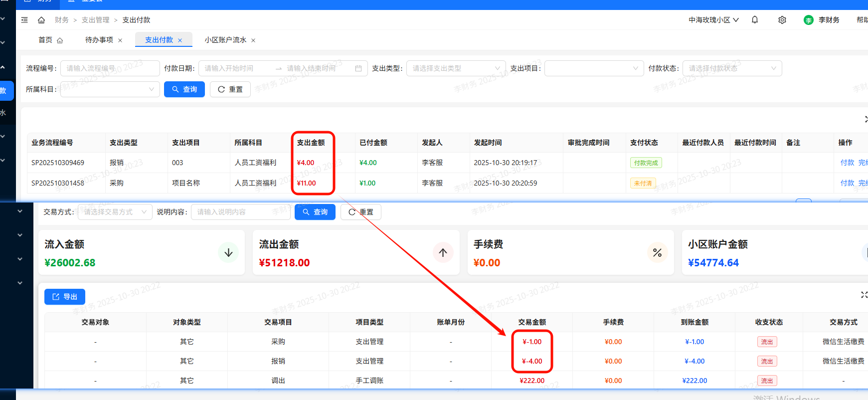
Task: Close the 待办事项 tab
Action: (120, 40)
